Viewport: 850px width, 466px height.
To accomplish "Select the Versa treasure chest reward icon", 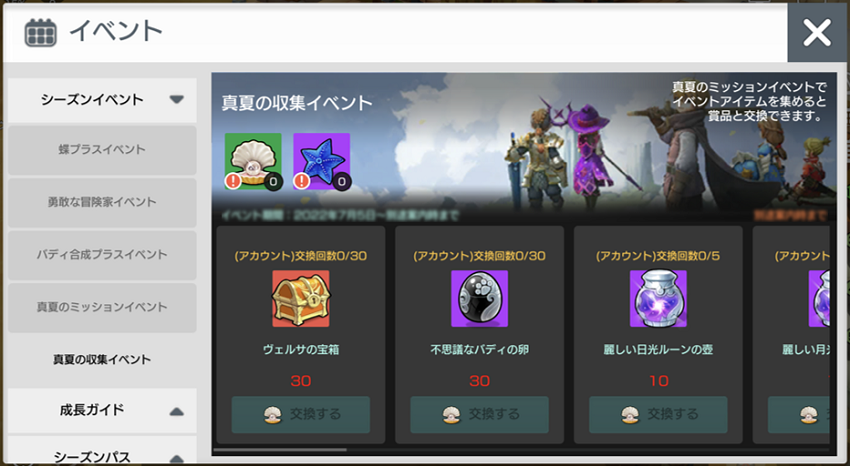I will click(x=301, y=299).
